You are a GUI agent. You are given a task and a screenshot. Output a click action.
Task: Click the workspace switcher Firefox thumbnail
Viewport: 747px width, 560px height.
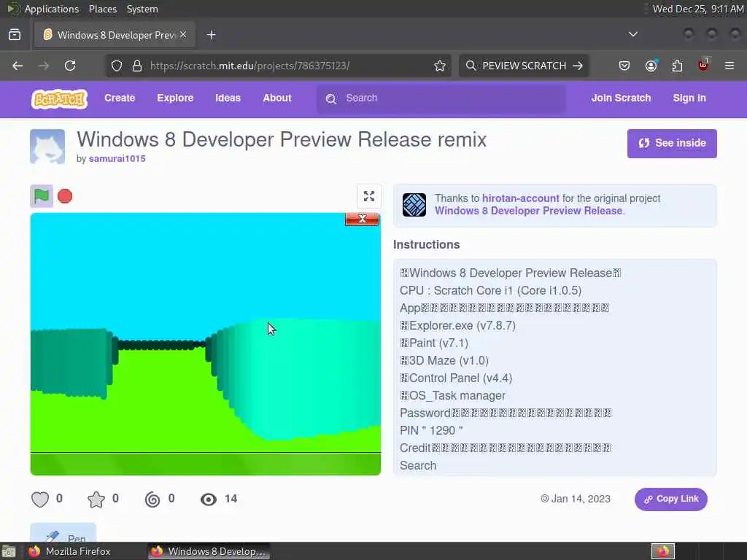tap(663, 551)
